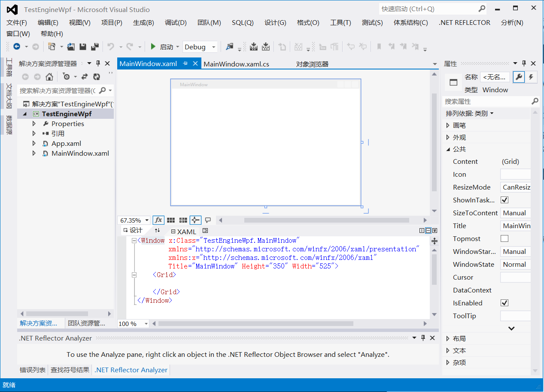Toggle the Topmost checkbox
The image size is (544, 392).
[x=504, y=238]
